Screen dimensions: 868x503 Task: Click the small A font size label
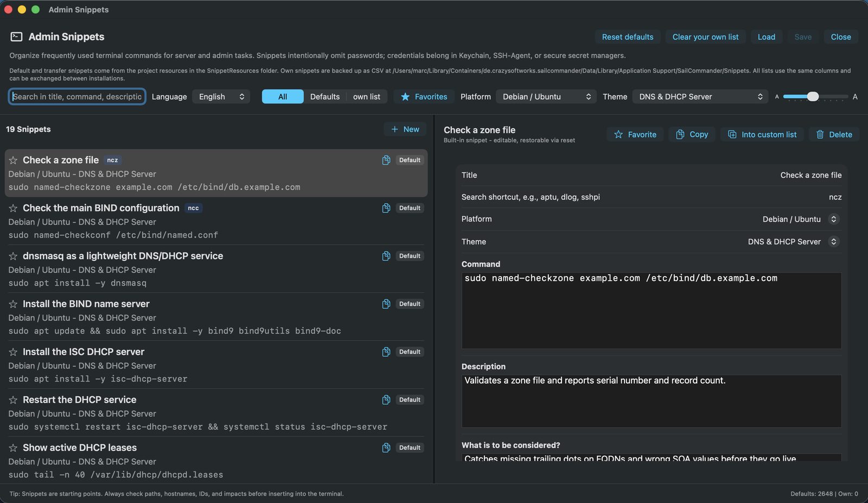click(777, 96)
